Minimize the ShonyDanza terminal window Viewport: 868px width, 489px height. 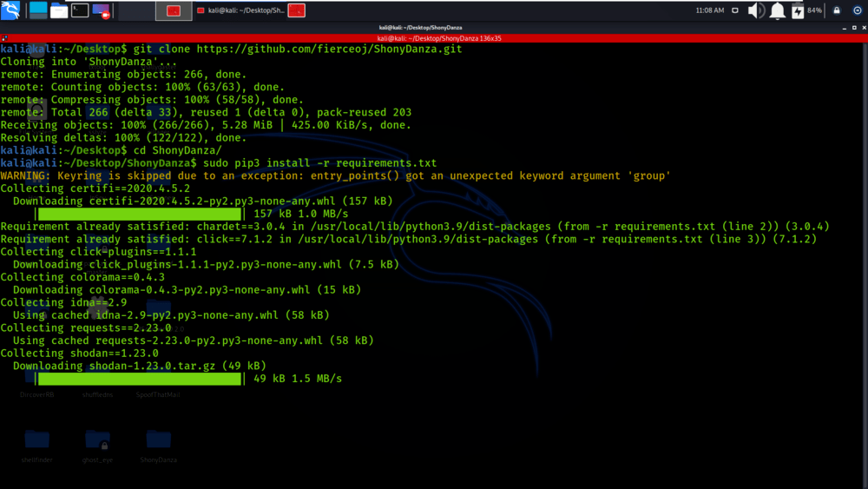point(845,28)
